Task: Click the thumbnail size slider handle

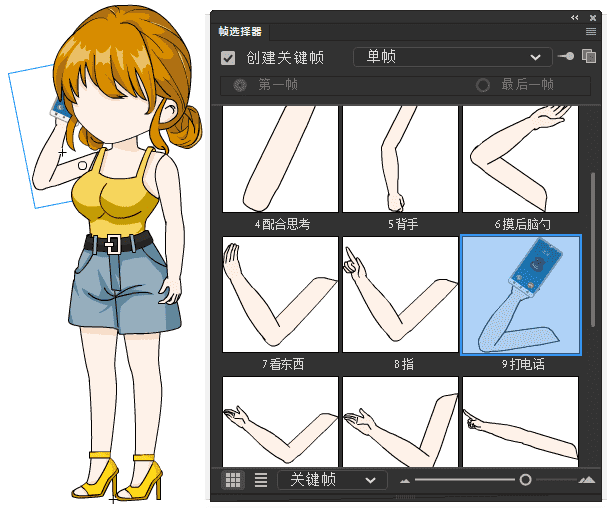Action: coord(526,480)
